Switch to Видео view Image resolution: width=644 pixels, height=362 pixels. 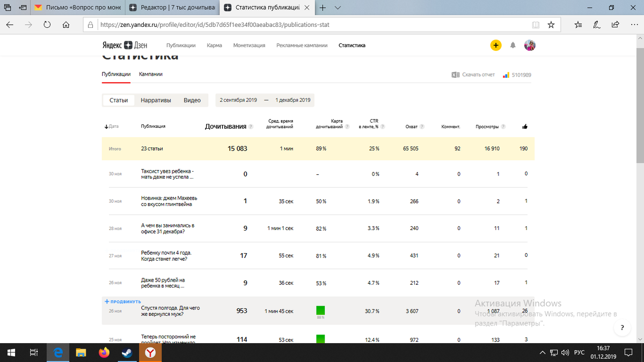(192, 100)
